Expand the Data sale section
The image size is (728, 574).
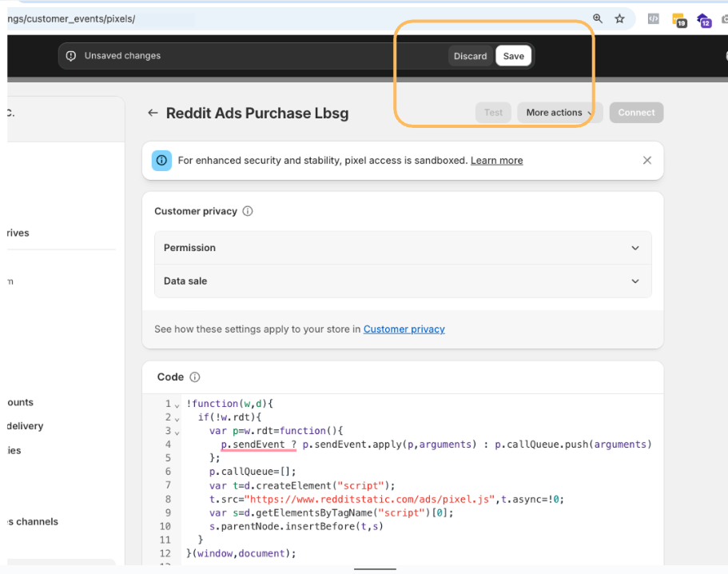(x=403, y=281)
